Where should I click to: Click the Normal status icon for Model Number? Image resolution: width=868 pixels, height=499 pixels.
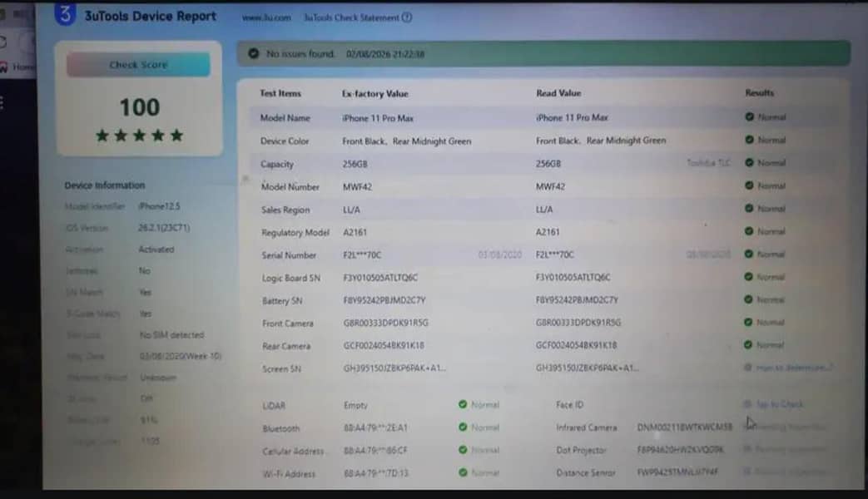point(749,185)
